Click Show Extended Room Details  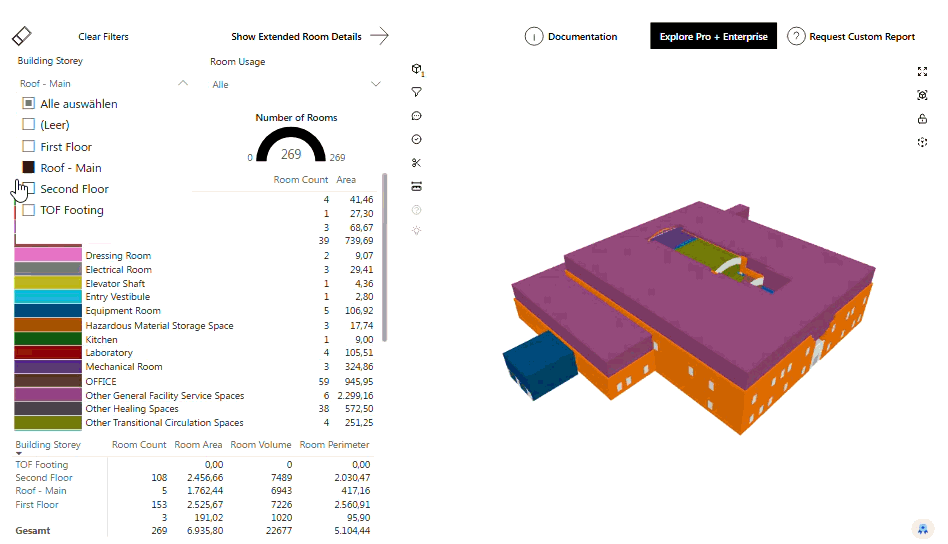click(x=296, y=36)
